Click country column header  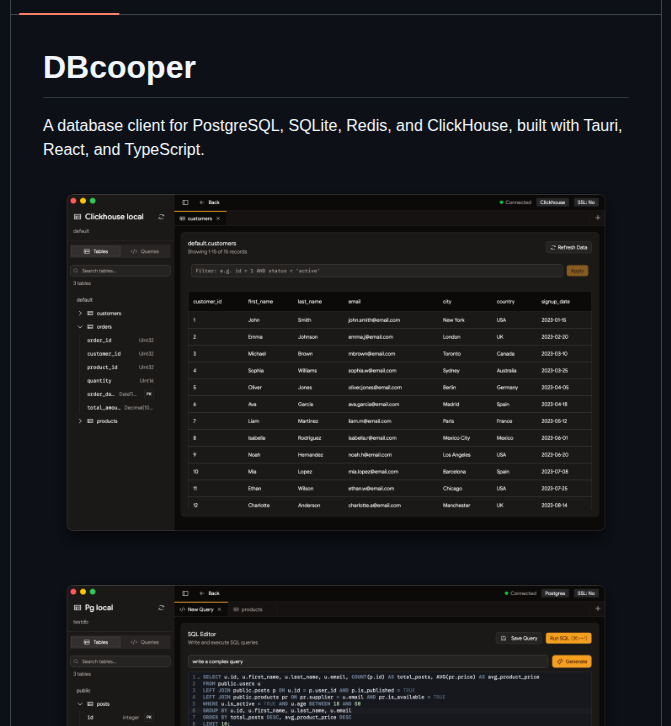(506, 302)
